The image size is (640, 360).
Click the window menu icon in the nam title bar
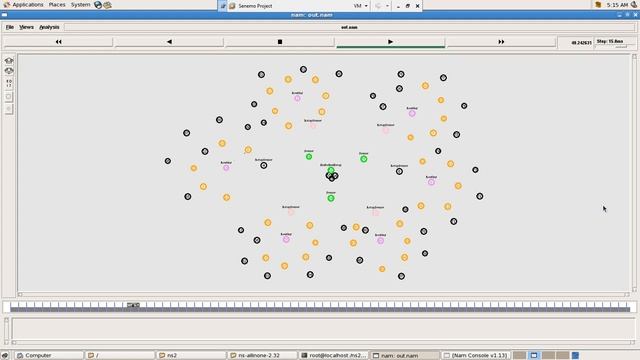(4, 15)
